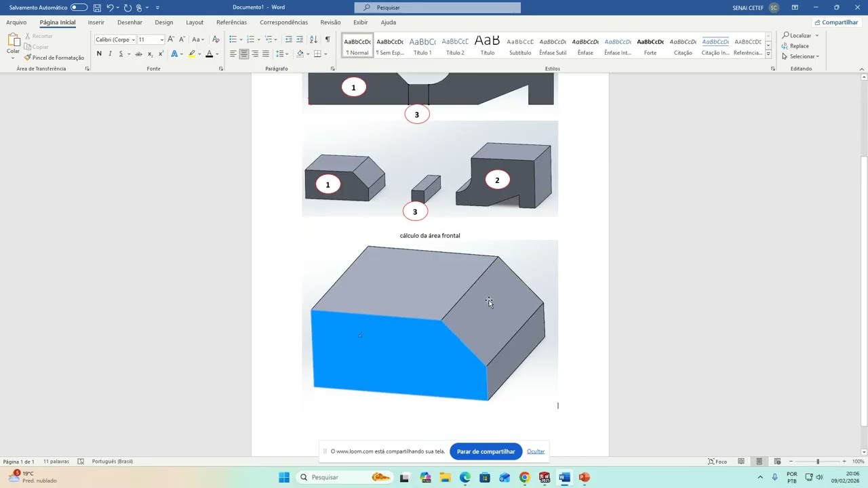Increase font size with the larger A icon
The image size is (868, 488).
click(x=171, y=39)
